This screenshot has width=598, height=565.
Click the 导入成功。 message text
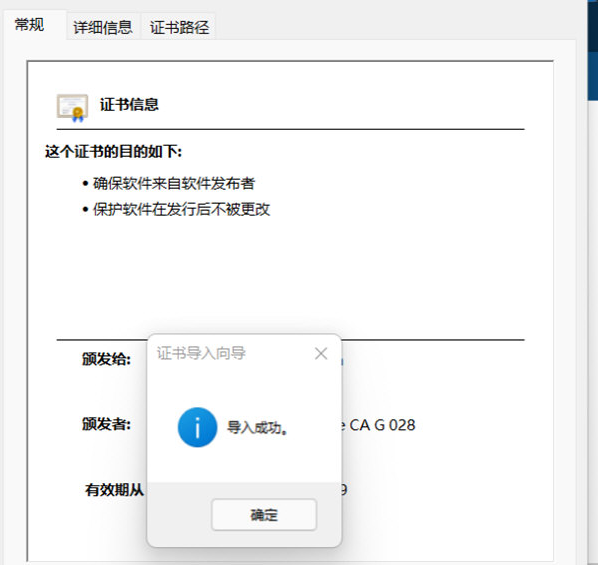tap(257, 428)
